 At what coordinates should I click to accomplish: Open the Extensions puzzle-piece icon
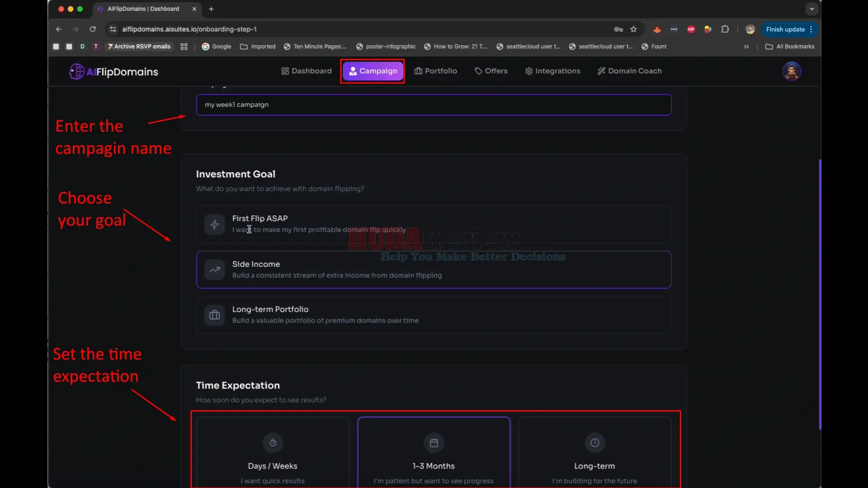point(725,29)
